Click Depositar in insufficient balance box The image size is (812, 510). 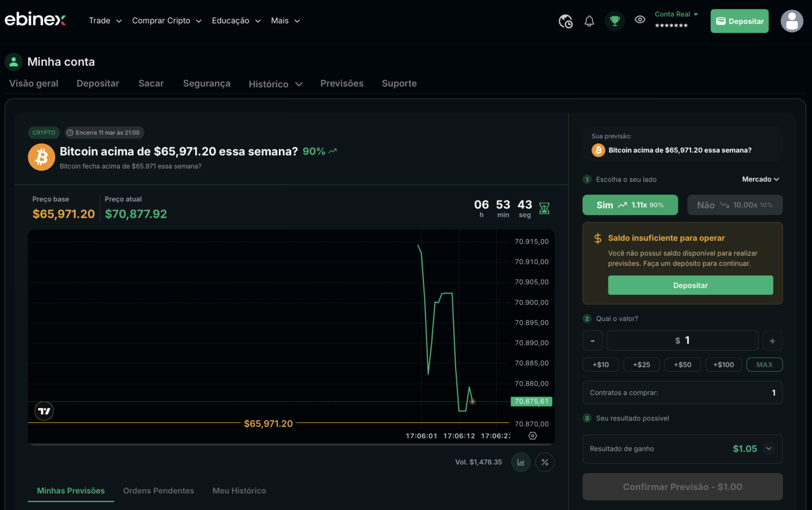690,285
